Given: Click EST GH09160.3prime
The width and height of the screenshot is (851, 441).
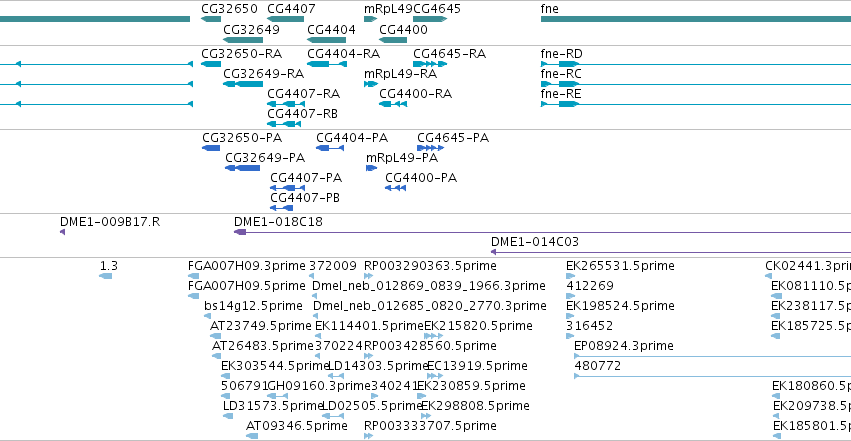Looking at the screenshot, I should (x=319, y=386).
